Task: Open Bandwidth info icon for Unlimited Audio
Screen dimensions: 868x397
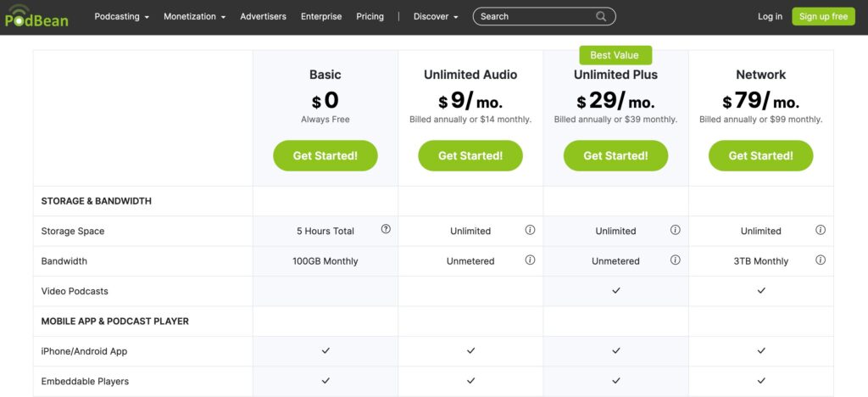Action: 530,260
